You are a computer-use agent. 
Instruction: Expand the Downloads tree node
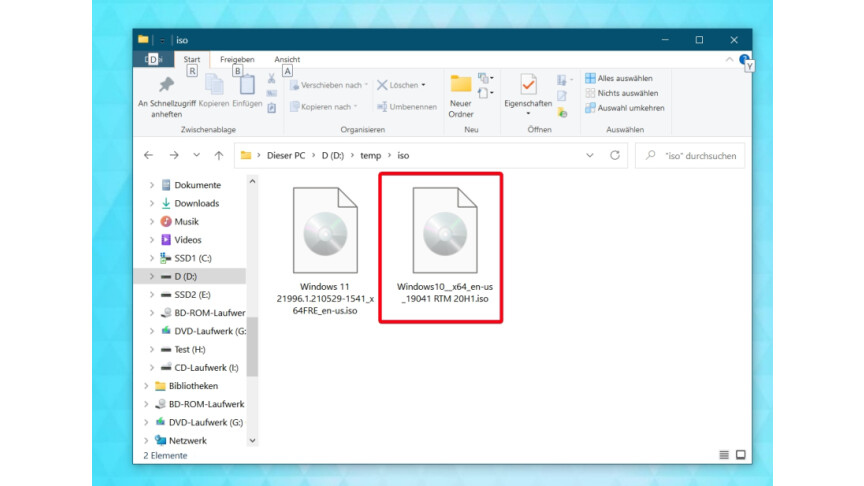click(152, 203)
